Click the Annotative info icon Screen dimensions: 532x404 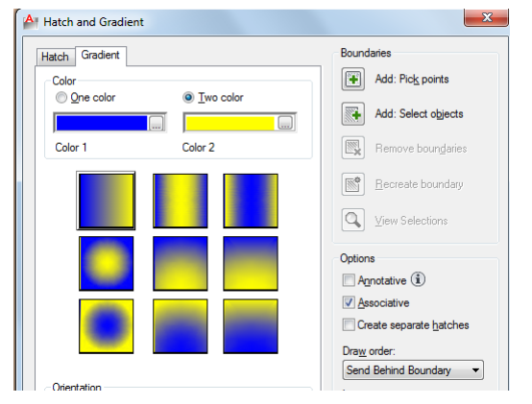pos(418,279)
